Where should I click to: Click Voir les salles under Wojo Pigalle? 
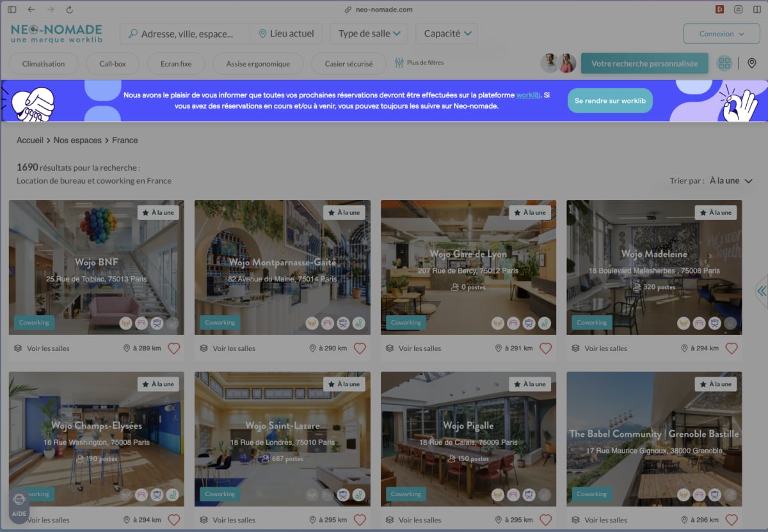[420, 520]
